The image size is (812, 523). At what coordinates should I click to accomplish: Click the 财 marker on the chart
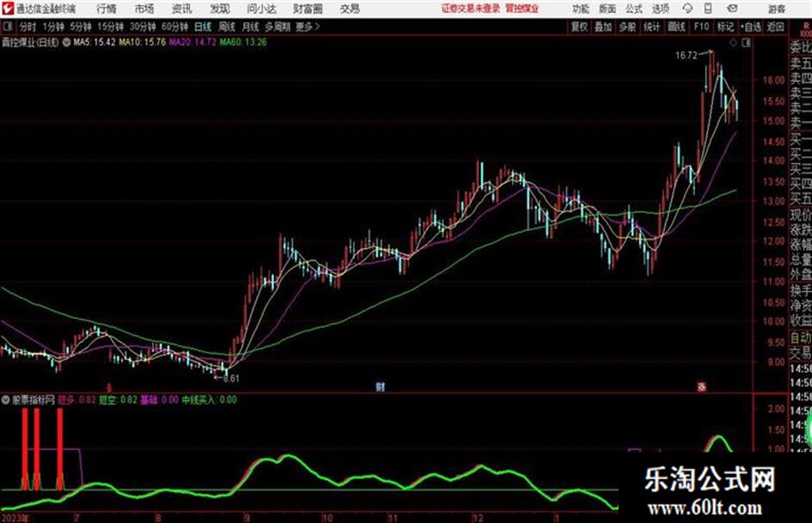pos(380,386)
